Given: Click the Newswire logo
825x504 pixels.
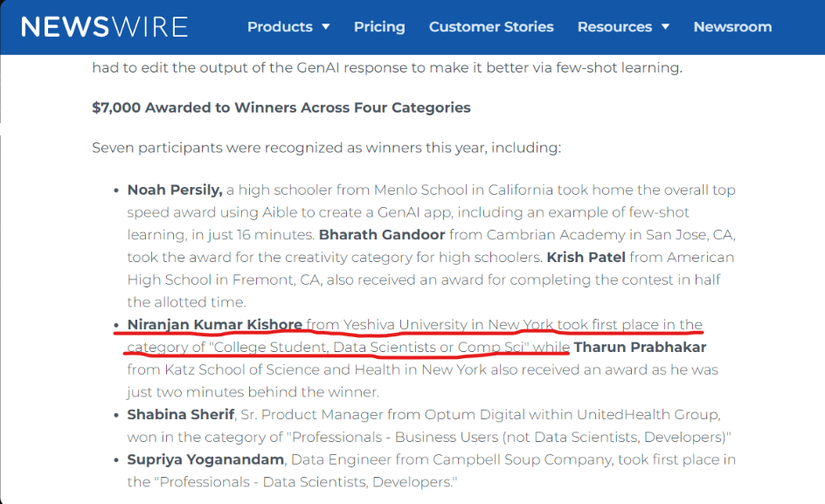Looking at the screenshot, I should [104, 27].
